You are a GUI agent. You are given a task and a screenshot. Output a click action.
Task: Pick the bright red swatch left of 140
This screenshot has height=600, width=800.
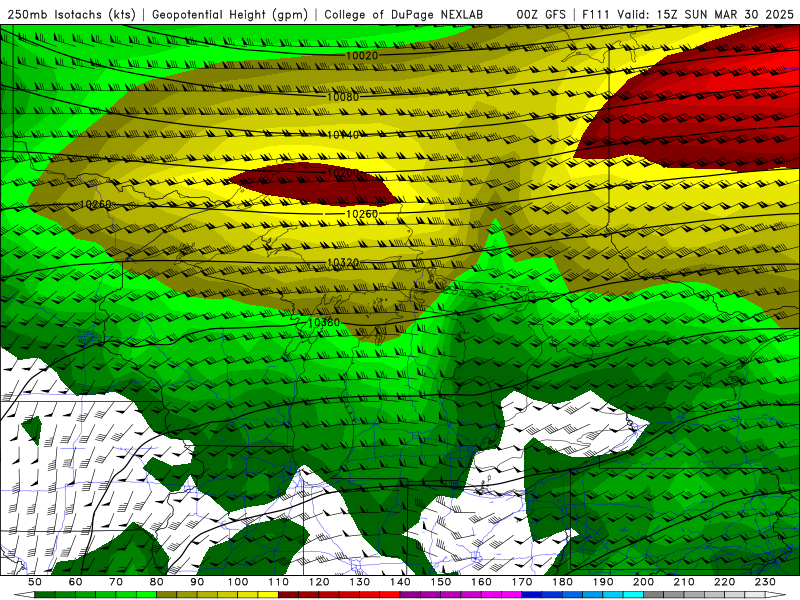(390, 595)
